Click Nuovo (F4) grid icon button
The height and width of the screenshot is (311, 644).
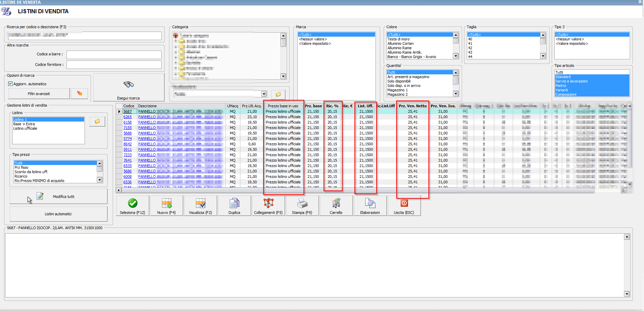pyautogui.click(x=166, y=206)
